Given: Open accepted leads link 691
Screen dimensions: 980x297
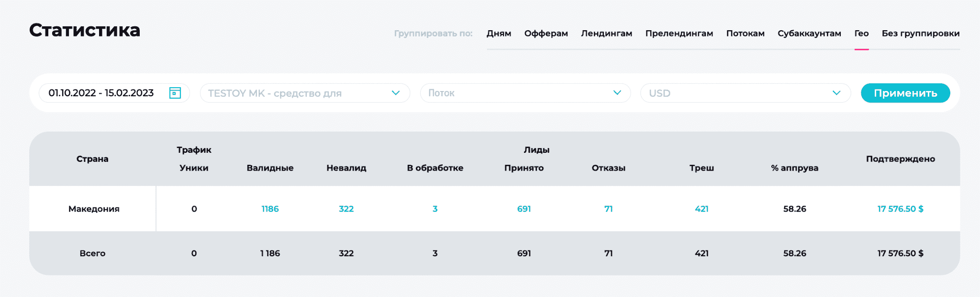Looking at the screenshot, I should (524, 209).
